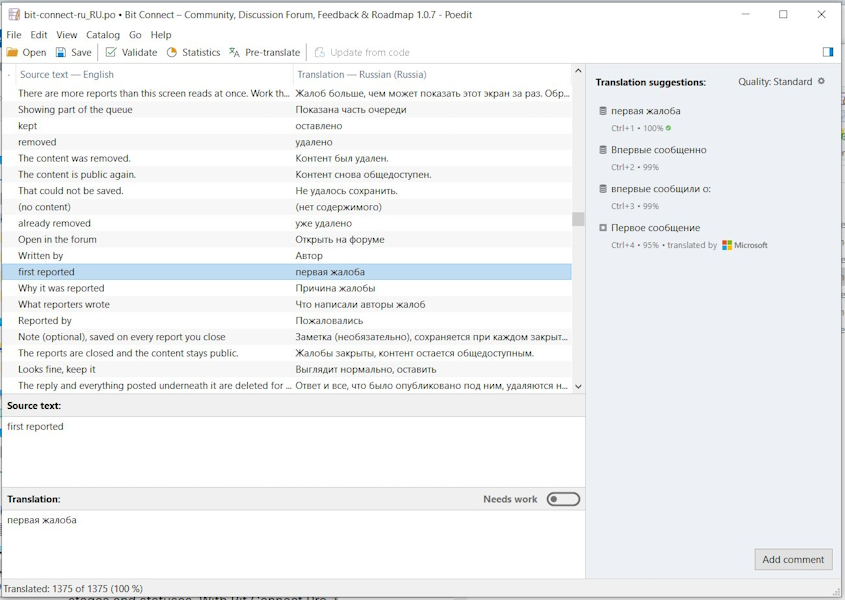Screen dimensions: 845x600
Task: Select the "already removed" row
Action: pyautogui.click(x=287, y=223)
